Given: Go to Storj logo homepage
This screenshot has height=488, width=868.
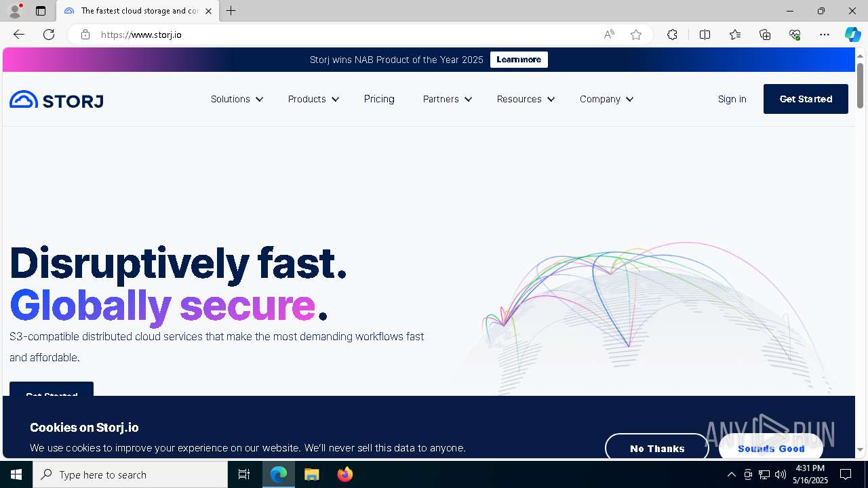Looking at the screenshot, I should click(56, 100).
